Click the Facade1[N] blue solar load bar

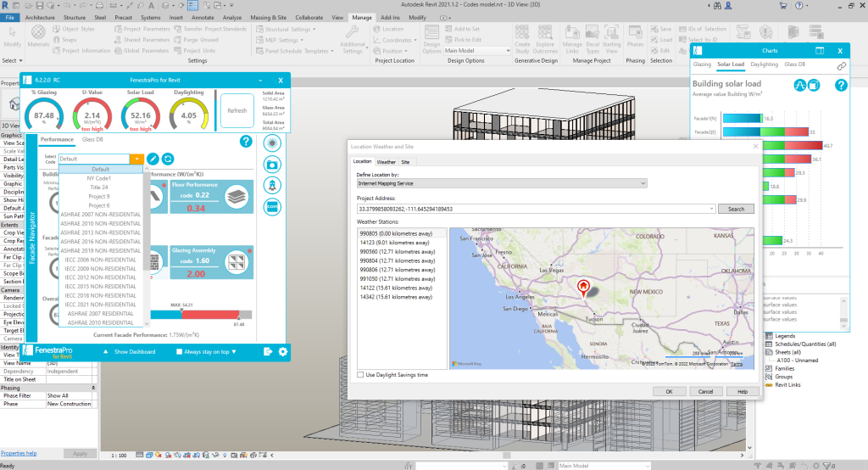point(743,118)
